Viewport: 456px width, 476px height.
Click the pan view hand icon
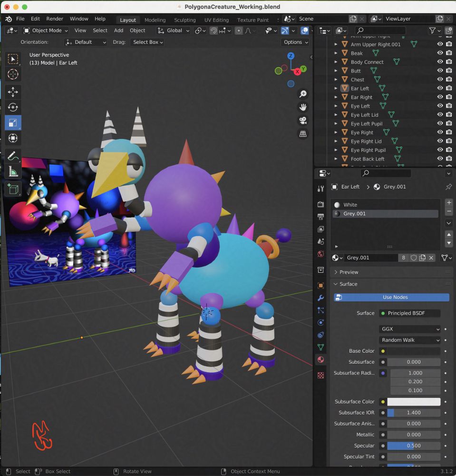click(x=303, y=107)
